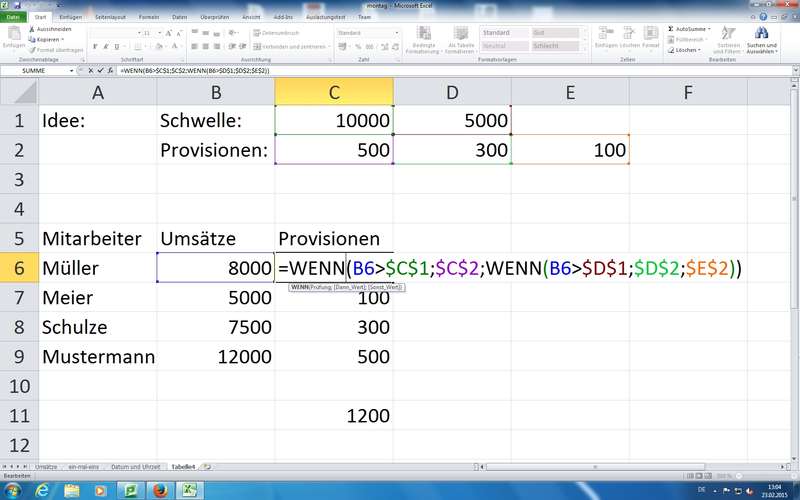Click the save icon in quick access toolbar
Image resolution: width=800 pixels, height=500 pixels.
point(18,5)
